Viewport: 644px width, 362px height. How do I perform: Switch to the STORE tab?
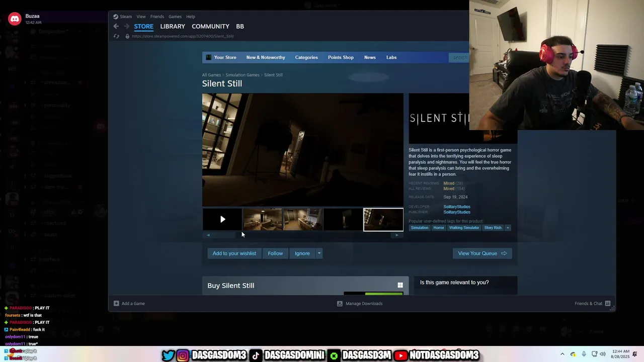(x=143, y=26)
